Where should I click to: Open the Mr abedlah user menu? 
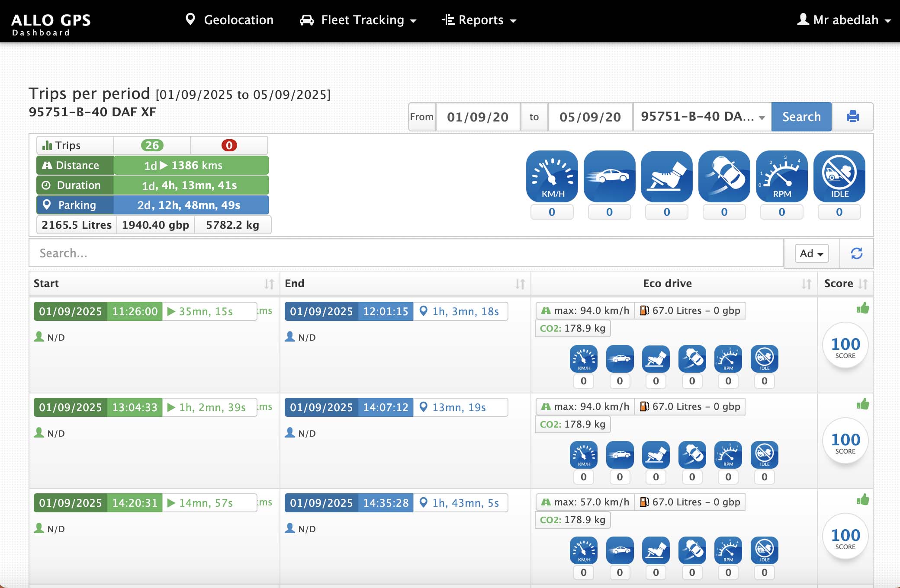point(844,20)
